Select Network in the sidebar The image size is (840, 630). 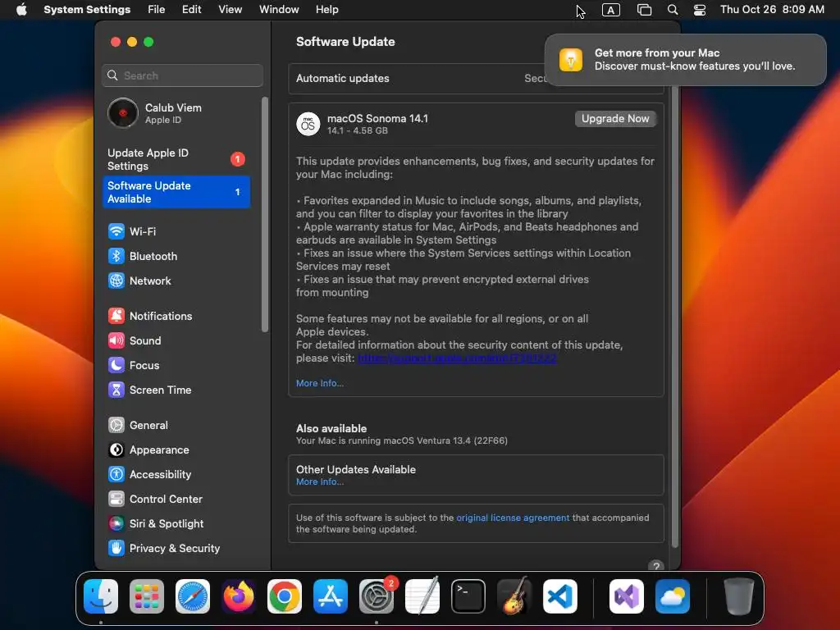139,281
